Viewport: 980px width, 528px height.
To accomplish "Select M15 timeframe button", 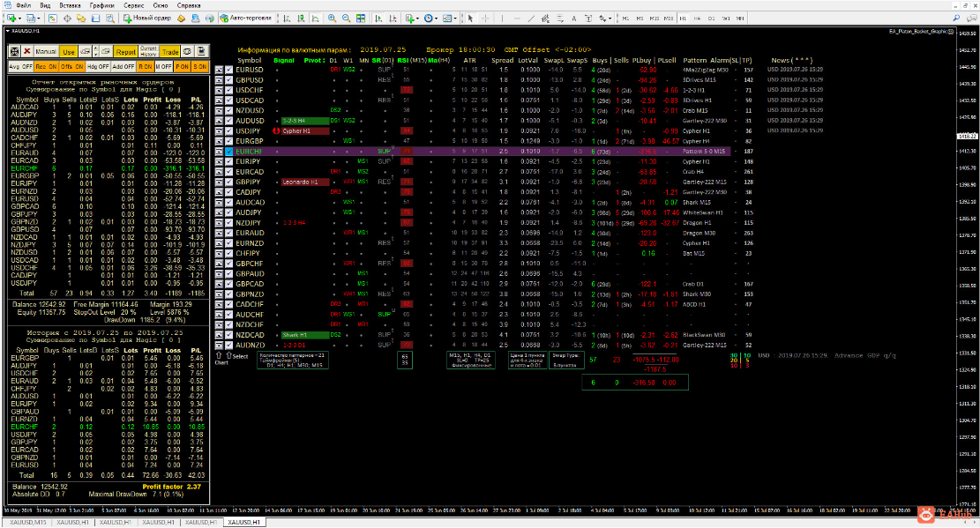I will click(x=654, y=19).
